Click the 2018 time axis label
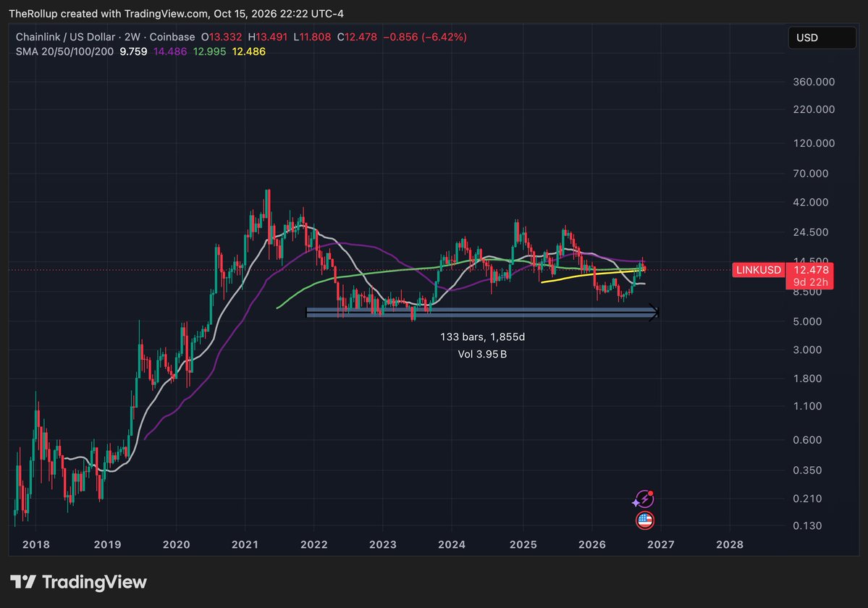The height and width of the screenshot is (608, 868). tap(36, 544)
